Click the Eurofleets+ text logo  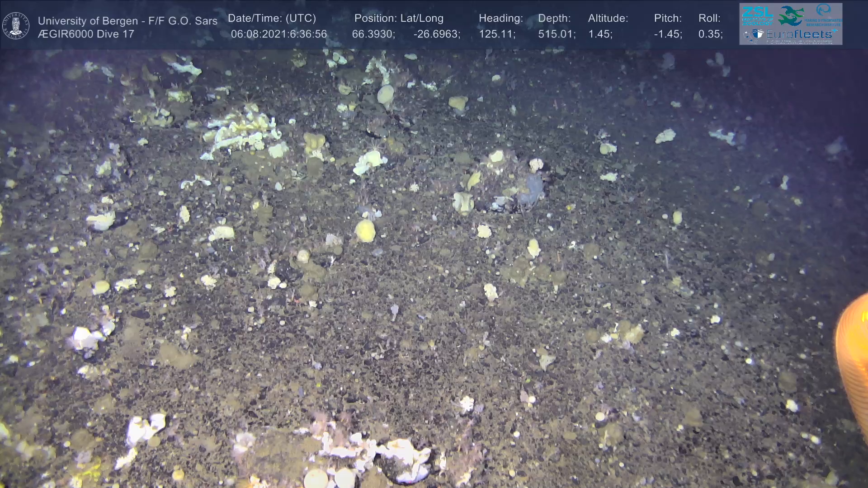coord(800,34)
